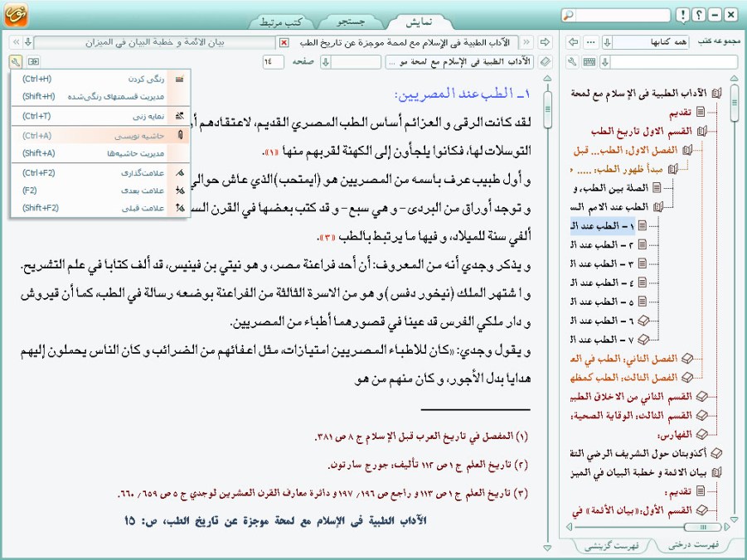
Task: Click the magnifier icon in the top search box
Action: click(x=569, y=15)
